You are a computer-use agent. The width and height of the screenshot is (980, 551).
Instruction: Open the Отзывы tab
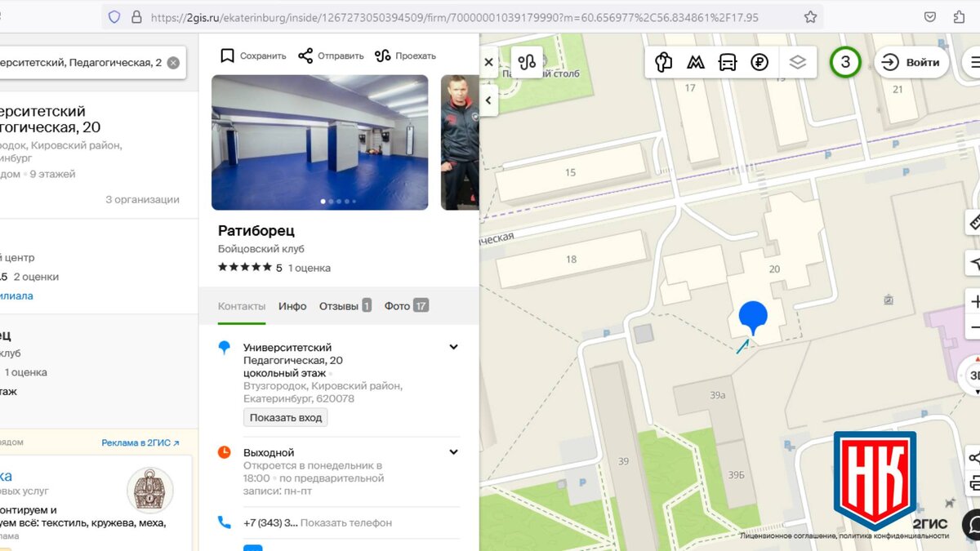pos(345,306)
